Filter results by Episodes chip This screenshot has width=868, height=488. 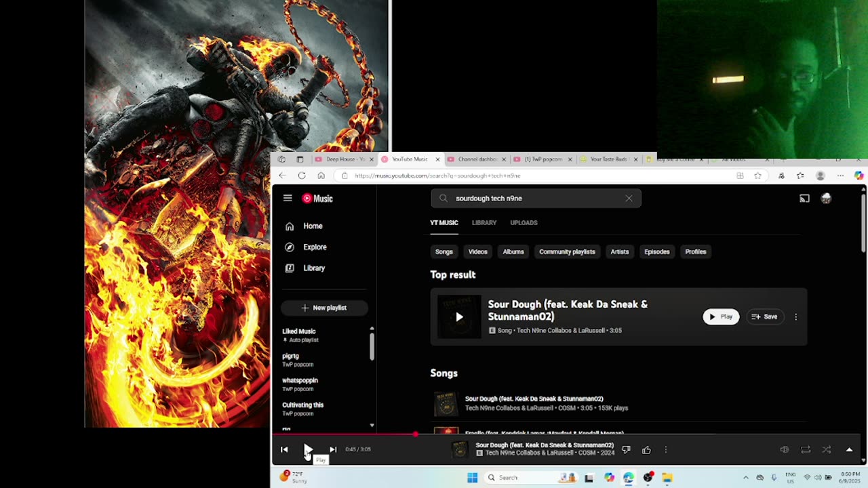[657, 252]
